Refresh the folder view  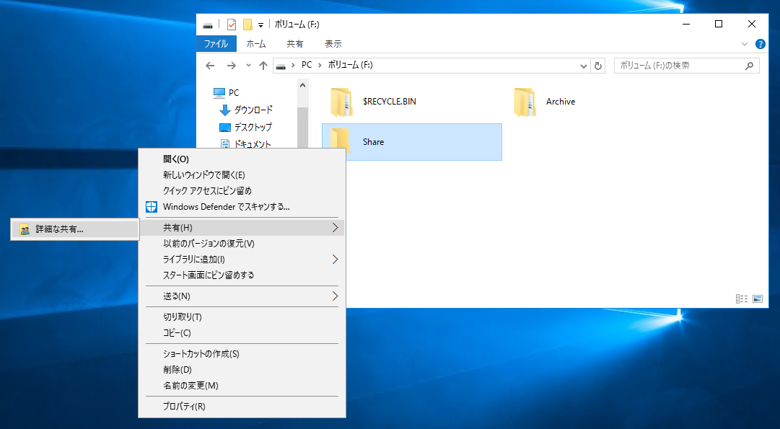(598, 66)
